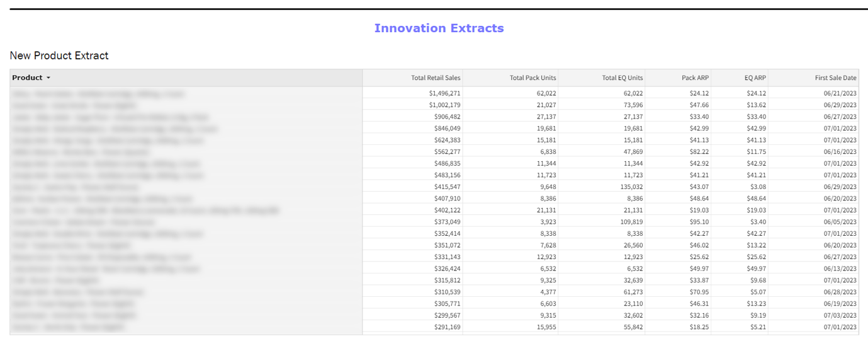Screen dimensions: 868x341
Task: Click the Product column header
Action: [27, 78]
